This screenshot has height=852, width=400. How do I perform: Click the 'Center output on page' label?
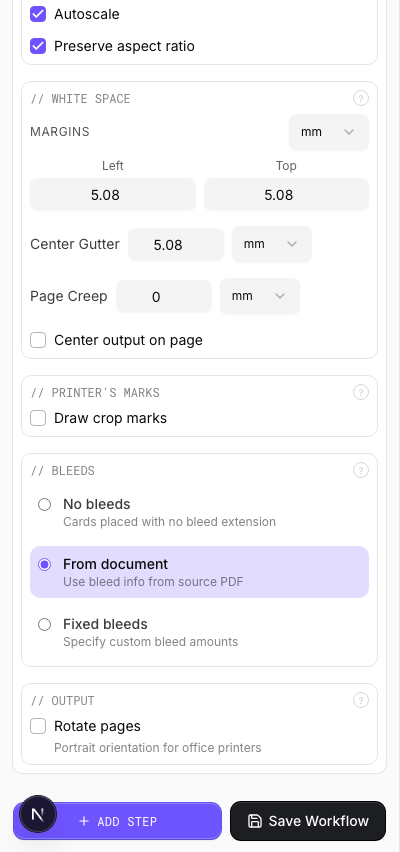click(128, 340)
